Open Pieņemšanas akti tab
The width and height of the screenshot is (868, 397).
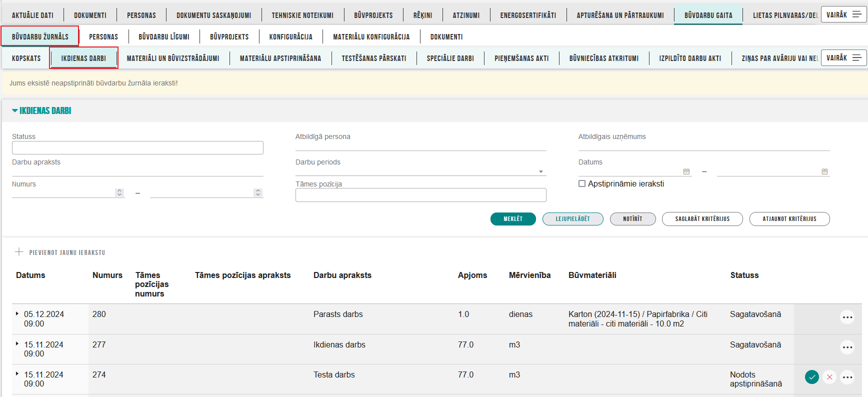(521, 58)
